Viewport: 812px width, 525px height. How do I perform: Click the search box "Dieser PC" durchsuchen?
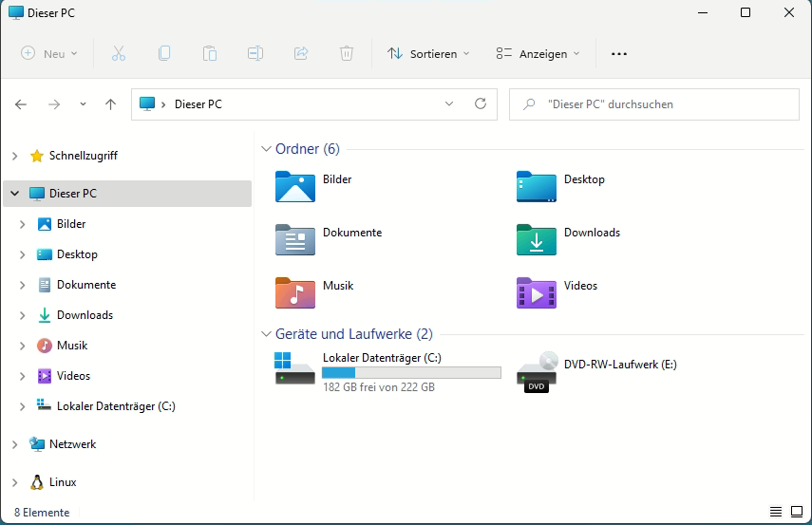[654, 104]
